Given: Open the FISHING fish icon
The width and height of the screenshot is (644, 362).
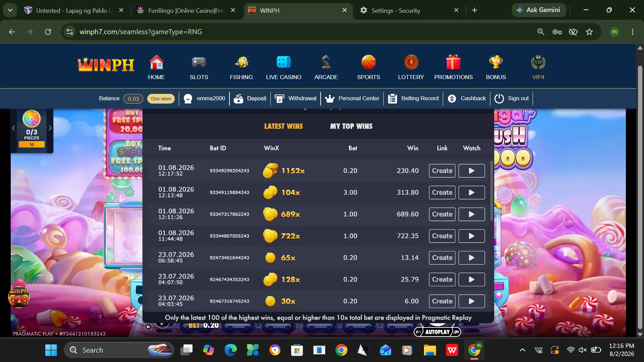Looking at the screenshot, I should click(241, 62).
